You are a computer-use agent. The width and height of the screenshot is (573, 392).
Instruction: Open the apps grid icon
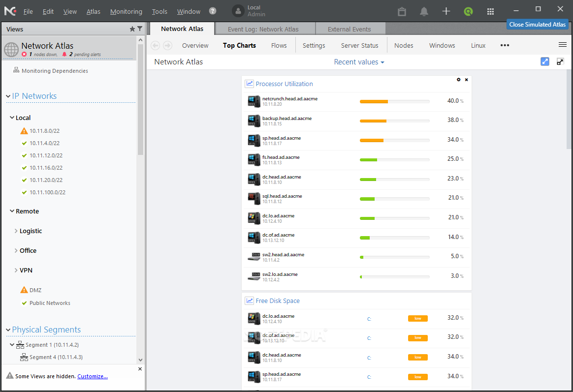490,11
